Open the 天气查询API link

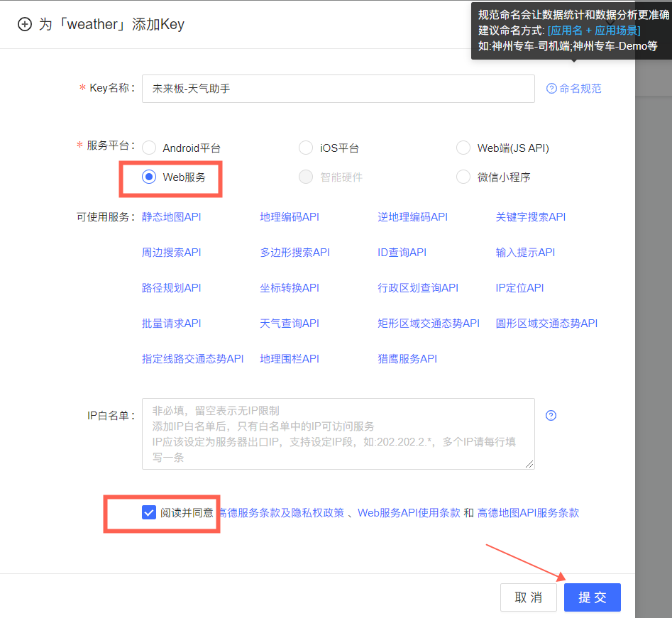(290, 324)
